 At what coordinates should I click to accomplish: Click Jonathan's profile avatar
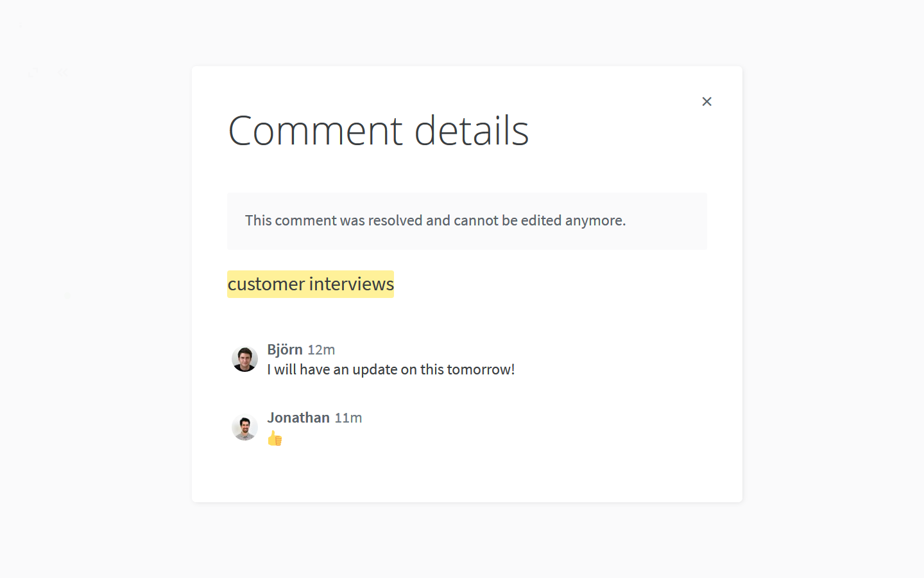[244, 427]
